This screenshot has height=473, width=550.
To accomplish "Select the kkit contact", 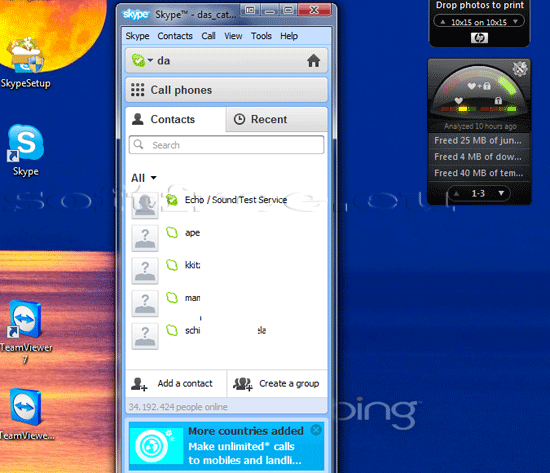I will [x=226, y=270].
